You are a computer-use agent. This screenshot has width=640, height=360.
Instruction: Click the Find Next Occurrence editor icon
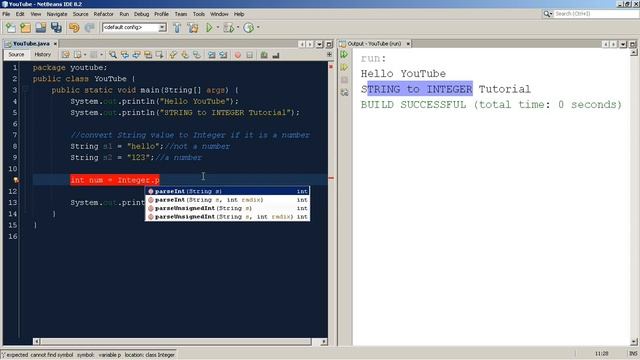[x=136, y=55]
